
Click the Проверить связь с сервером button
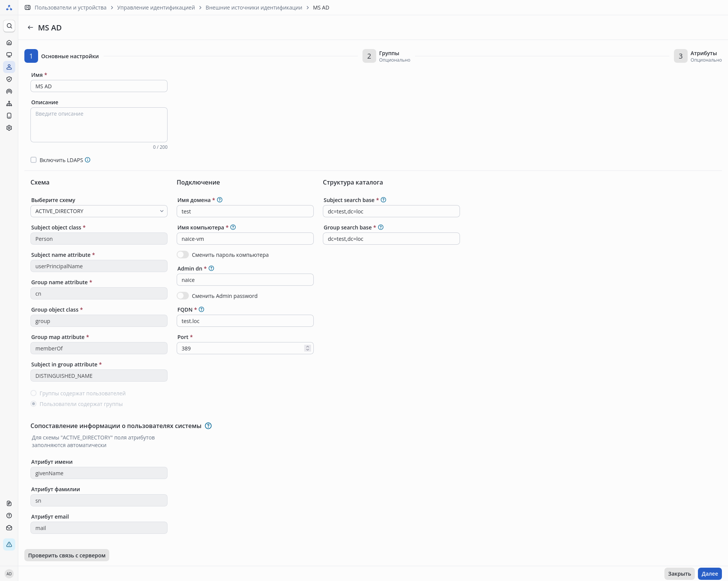(x=67, y=555)
